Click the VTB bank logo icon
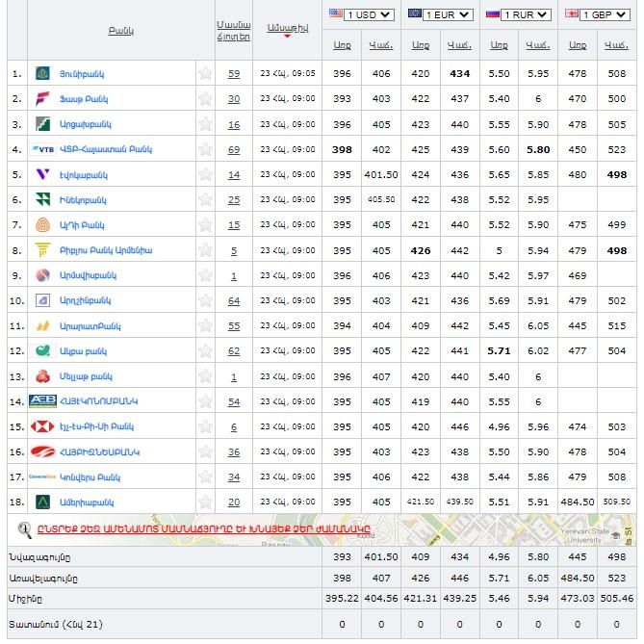The width and height of the screenshot is (644, 644). point(43,149)
